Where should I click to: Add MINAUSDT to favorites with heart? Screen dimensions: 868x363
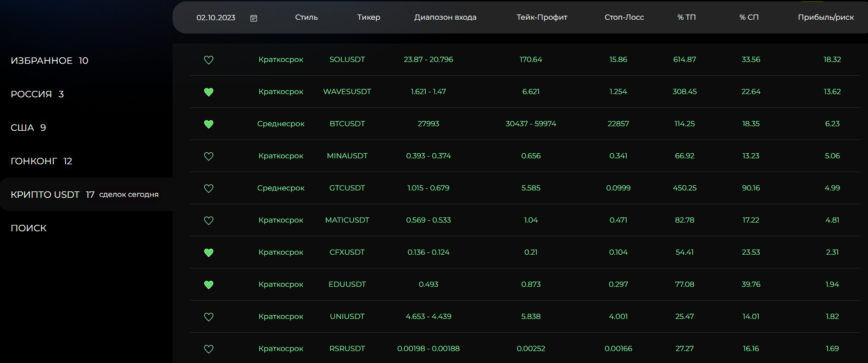[x=209, y=156]
